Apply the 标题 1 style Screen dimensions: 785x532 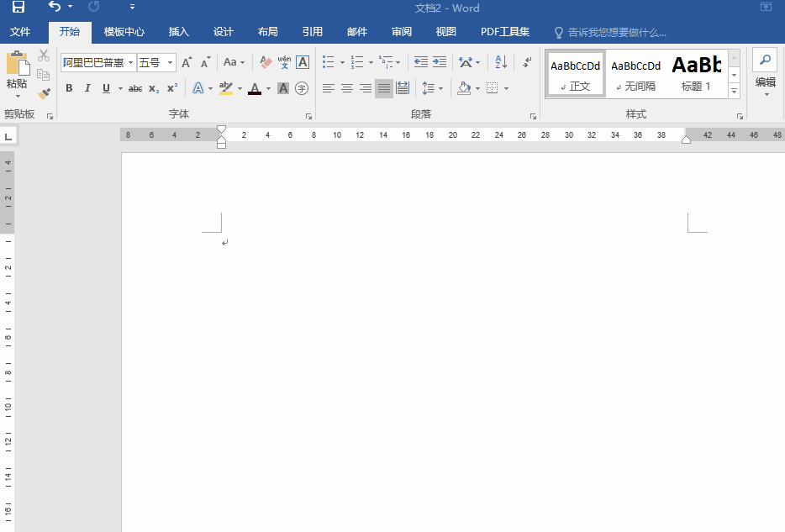pyautogui.click(x=696, y=72)
